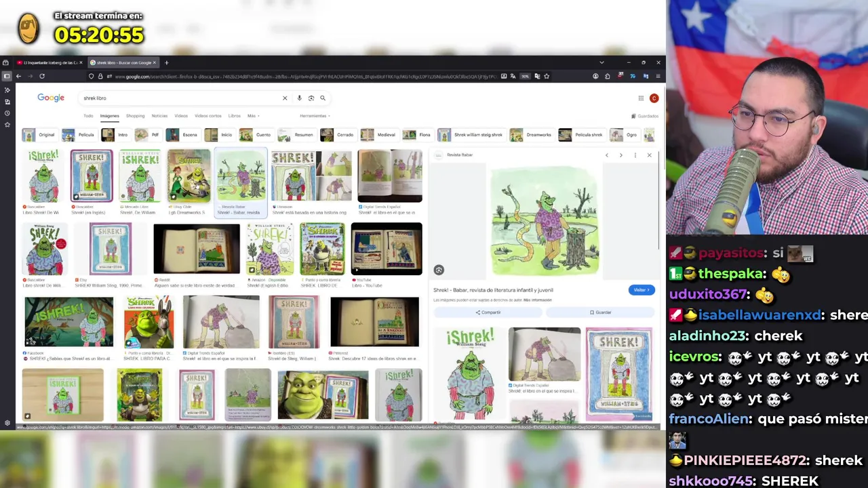
Task: Switch to the Shopping search tab
Action: point(135,116)
